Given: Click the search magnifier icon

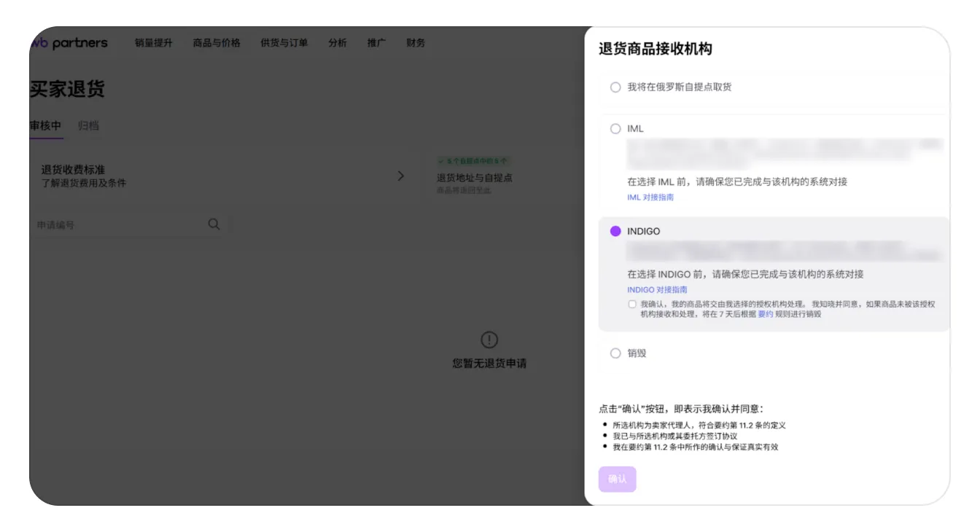Looking at the screenshot, I should (214, 224).
